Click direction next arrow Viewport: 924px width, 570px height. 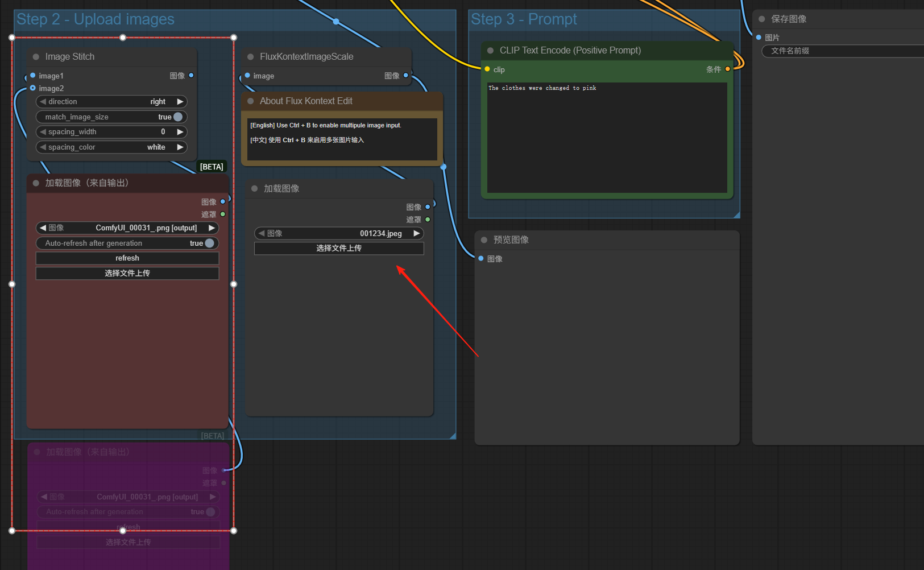180,101
